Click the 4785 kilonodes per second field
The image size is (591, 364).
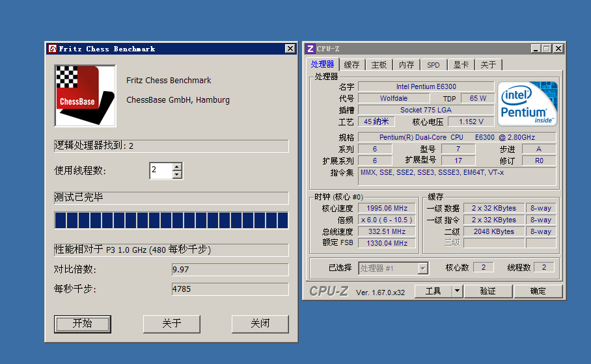[x=230, y=289]
